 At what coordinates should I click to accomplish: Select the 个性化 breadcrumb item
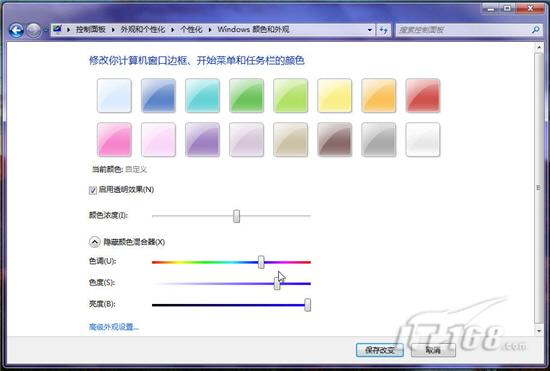tap(192, 29)
